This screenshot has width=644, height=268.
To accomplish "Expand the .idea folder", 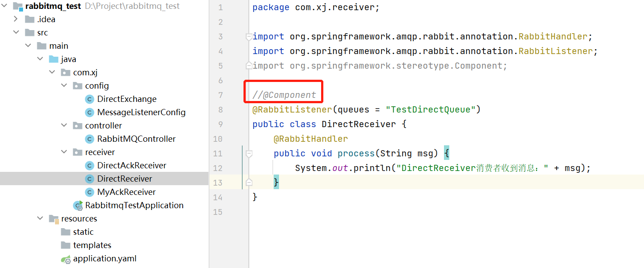I will [x=16, y=19].
